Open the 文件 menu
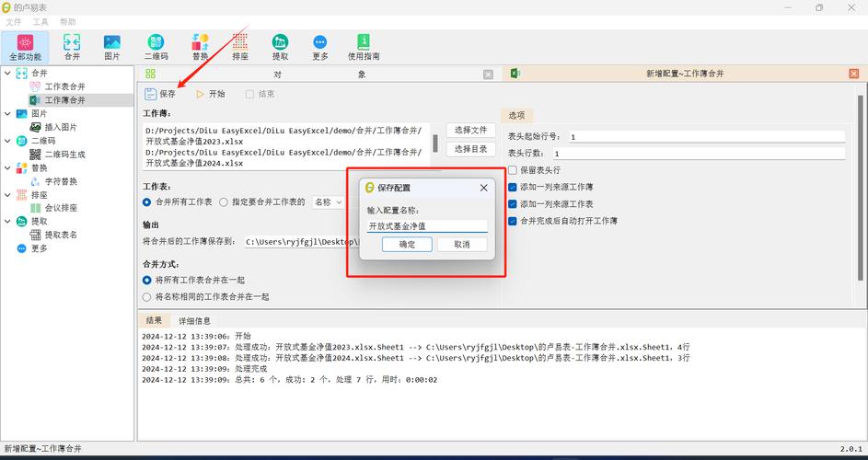 tap(13, 22)
